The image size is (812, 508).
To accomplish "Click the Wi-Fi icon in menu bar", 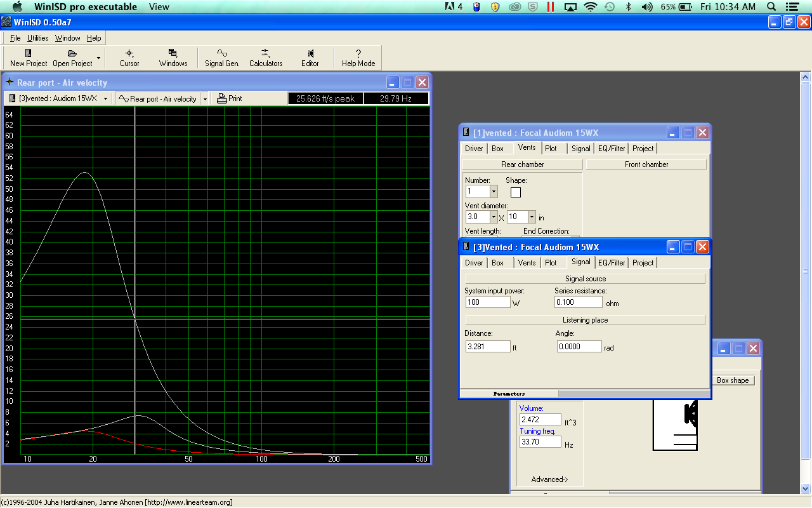I will point(591,7).
